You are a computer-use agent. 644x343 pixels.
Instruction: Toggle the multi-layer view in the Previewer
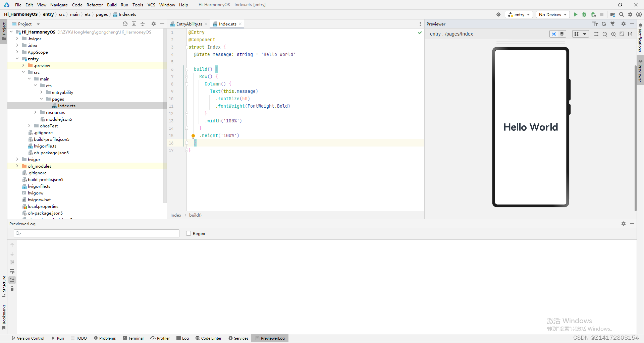(x=561, y=34)
